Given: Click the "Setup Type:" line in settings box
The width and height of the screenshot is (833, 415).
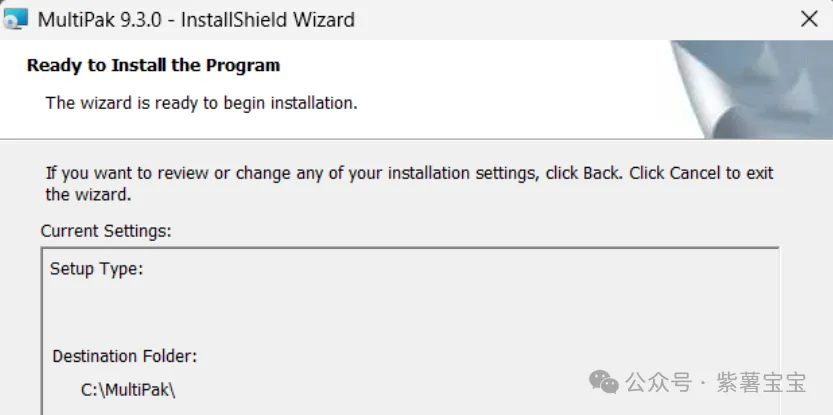Looking at the screenshot, I should [97, 269].
